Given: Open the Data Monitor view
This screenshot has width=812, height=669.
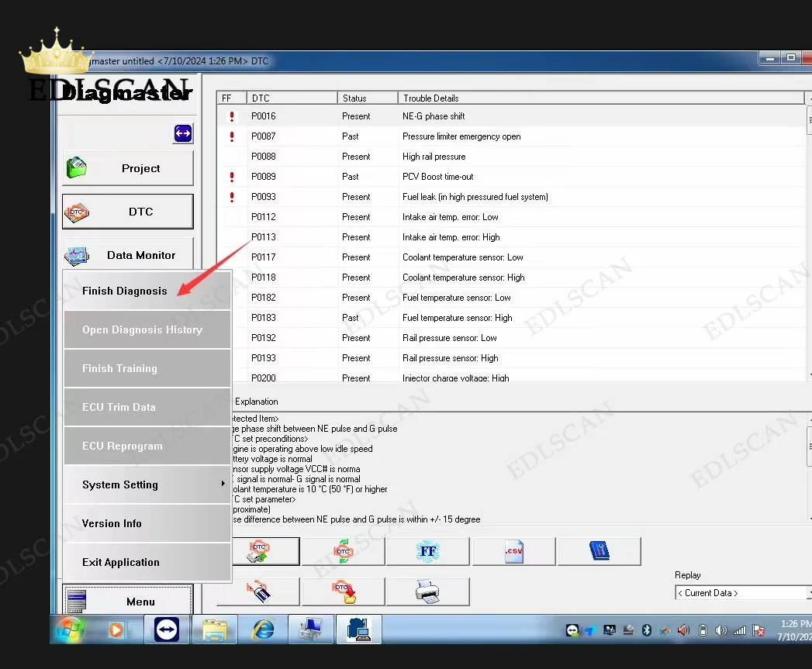Looking at the screenshot, I should pos(128,255).
